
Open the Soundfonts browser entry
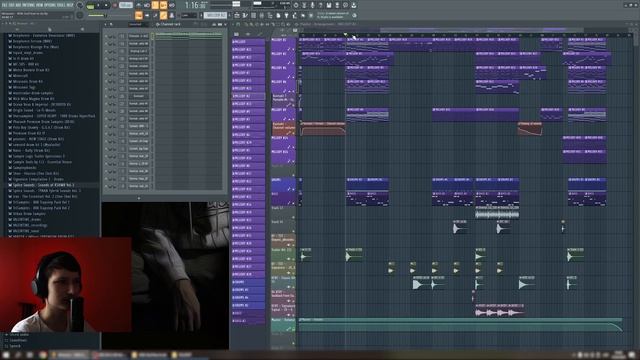point(18,340)
